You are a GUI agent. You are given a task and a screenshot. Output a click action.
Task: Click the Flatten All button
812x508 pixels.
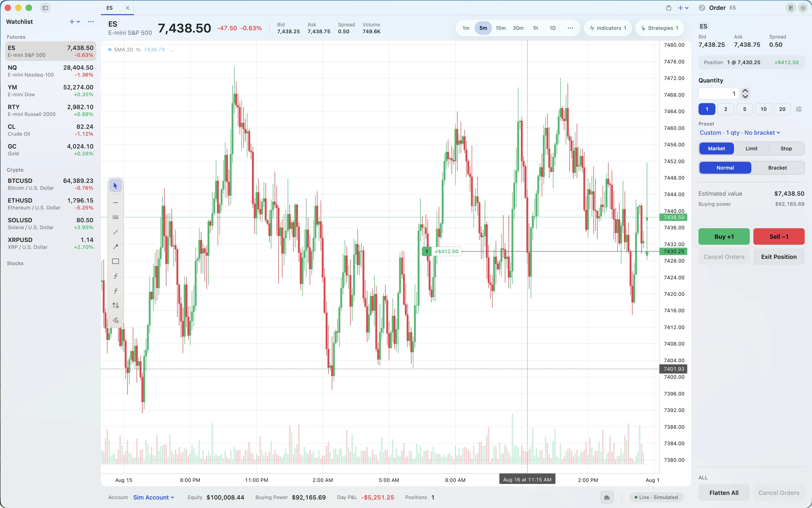tap(724, 493)
